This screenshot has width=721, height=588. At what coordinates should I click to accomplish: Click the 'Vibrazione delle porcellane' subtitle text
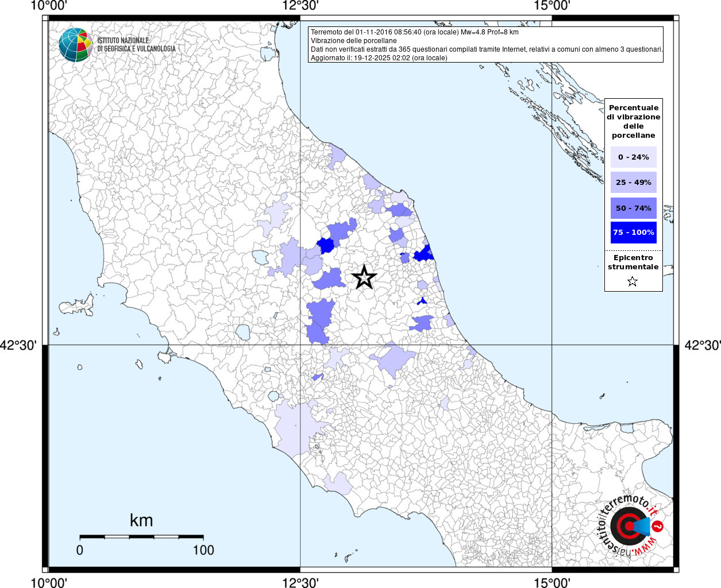coord(353,41)
